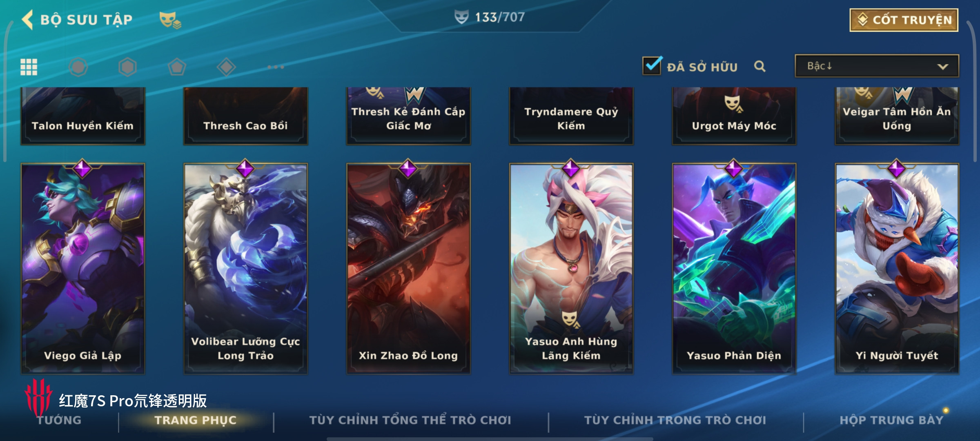Go back using the Bộ Sưu Tập arrow
This screenshot has width=980, height=441.
28,20
